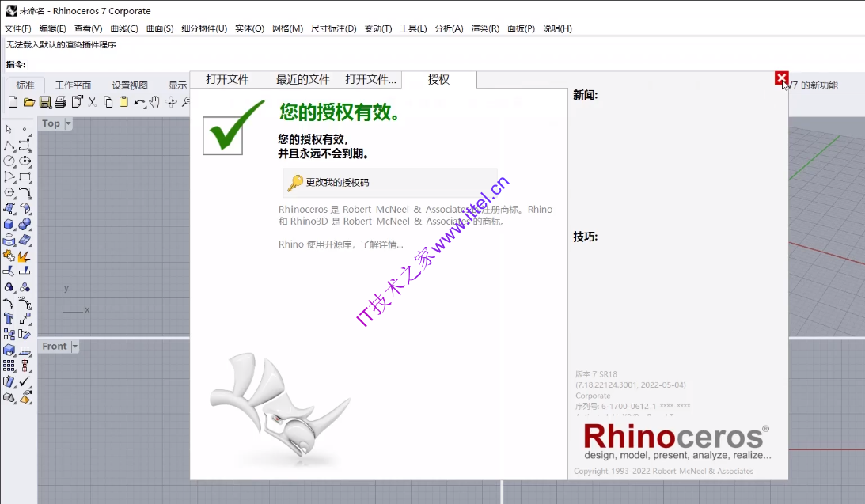Select the Fillet curves tool
The height and width of the screenshot is (504, 865).
pos(25,193)
